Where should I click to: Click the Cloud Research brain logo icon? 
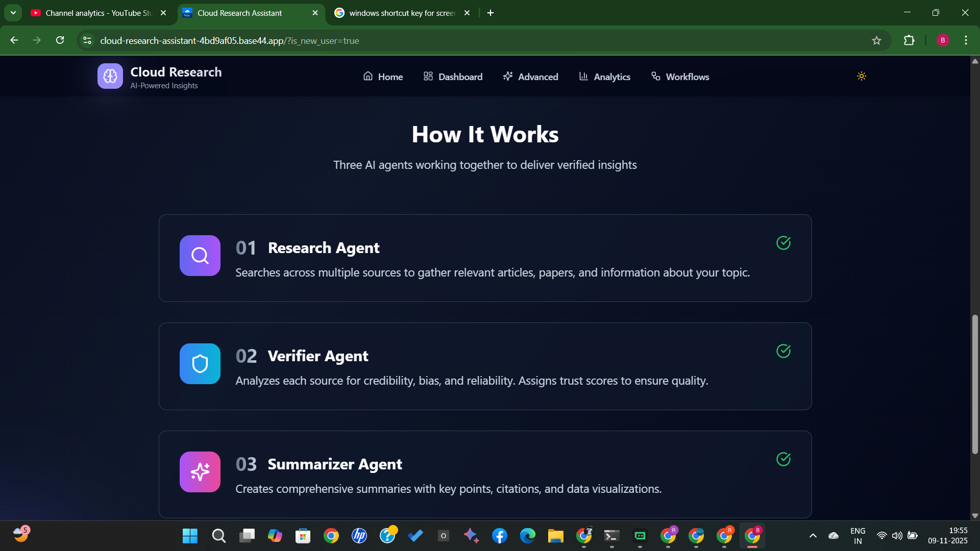tap(110, 77)
